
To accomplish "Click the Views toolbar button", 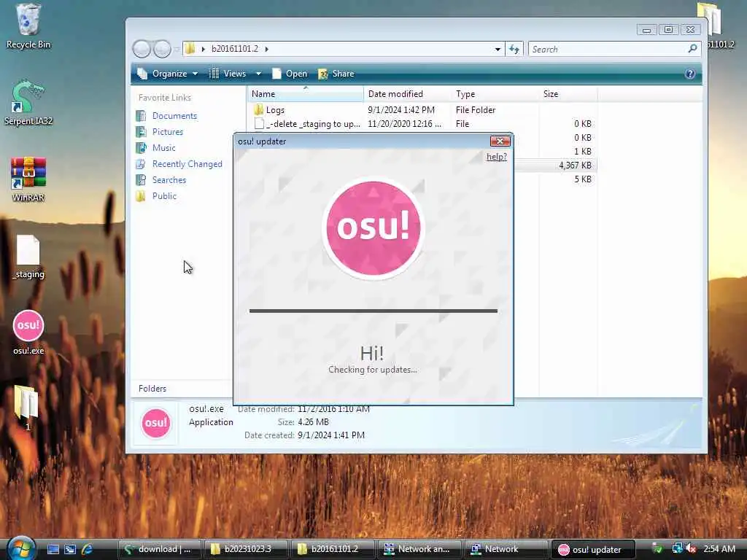I will (228, 74).
